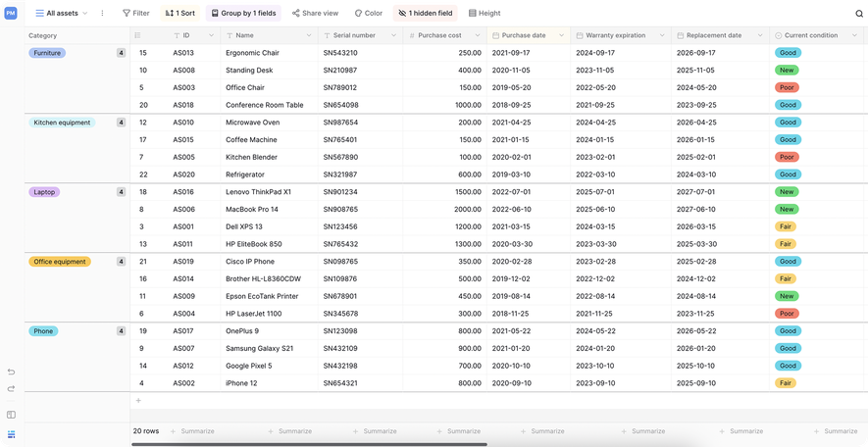This screenshot has height=447, width=868.
Task: Add a new row with the plus icon
Action: (138, 401)
